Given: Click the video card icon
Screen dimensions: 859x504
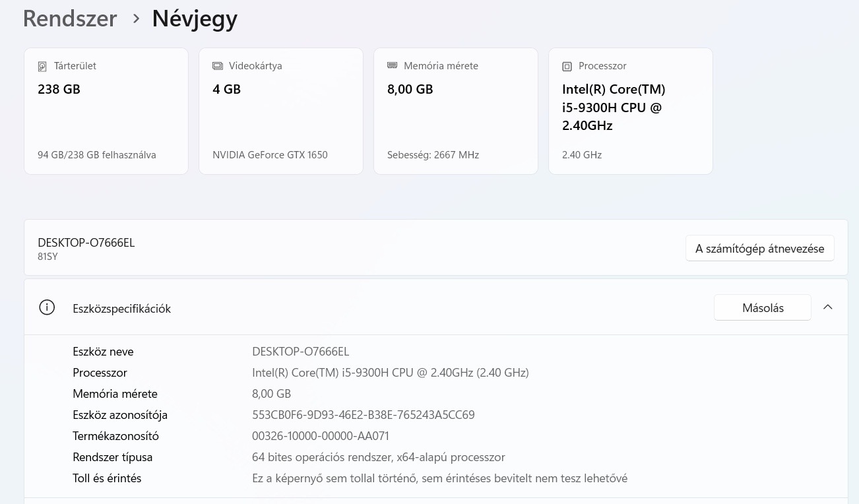Looking at the screenshot, I should click(x=218, y=66).
